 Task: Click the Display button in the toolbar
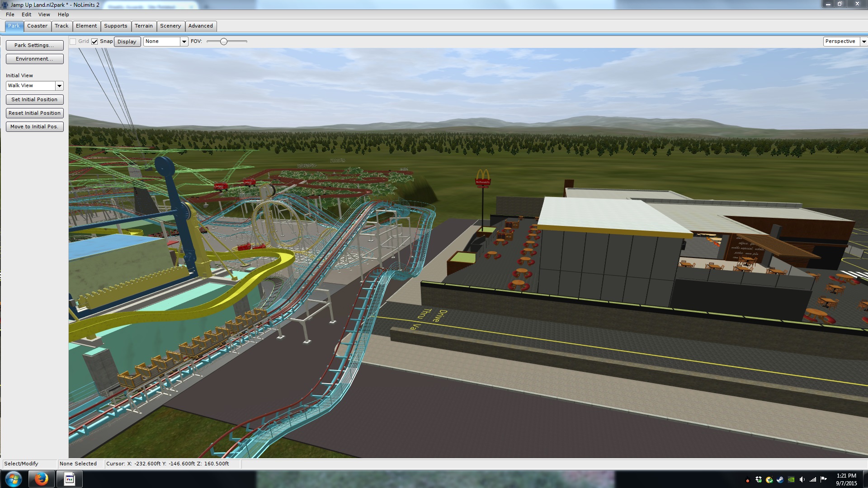click(x=127, y=42)
